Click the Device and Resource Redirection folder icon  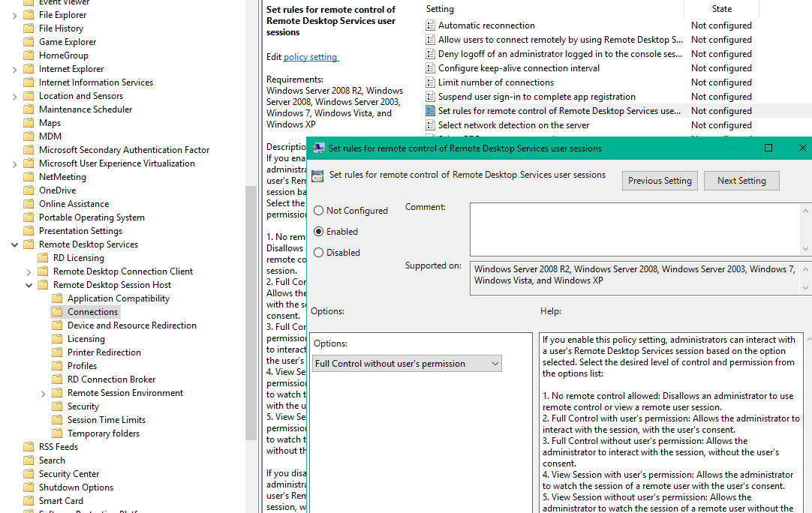point(58,325)
